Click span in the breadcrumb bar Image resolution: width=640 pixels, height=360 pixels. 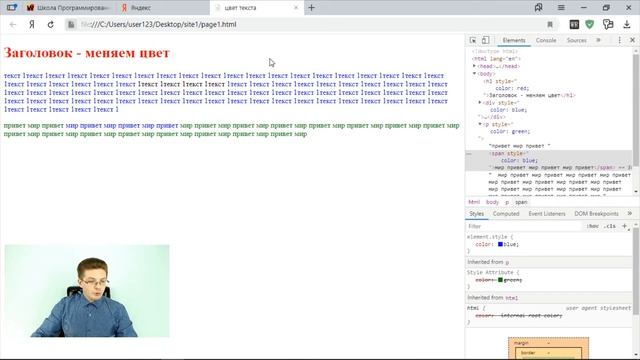(521, 202)
